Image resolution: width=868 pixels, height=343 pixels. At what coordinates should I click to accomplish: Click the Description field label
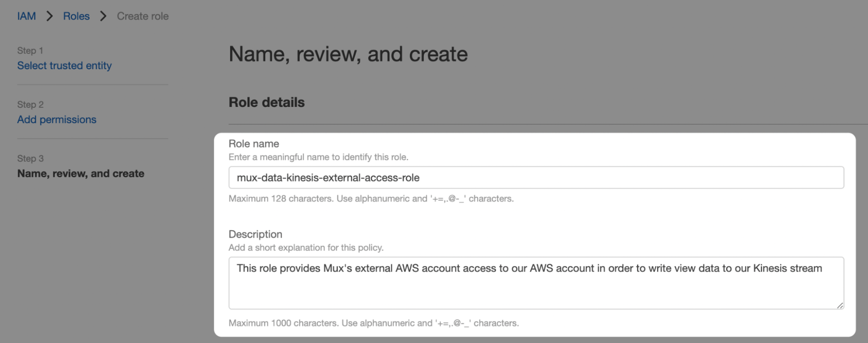(x=255, y=234)
